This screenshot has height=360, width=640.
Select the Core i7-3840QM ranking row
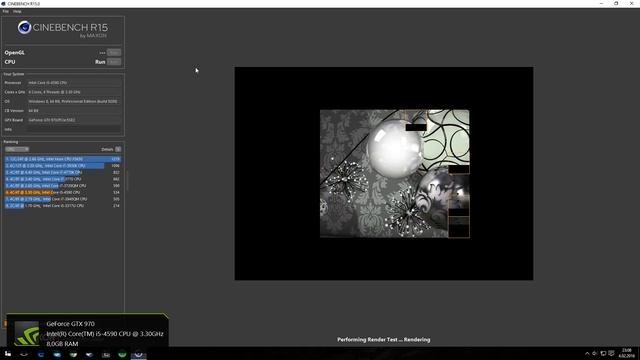coord(63,199)
